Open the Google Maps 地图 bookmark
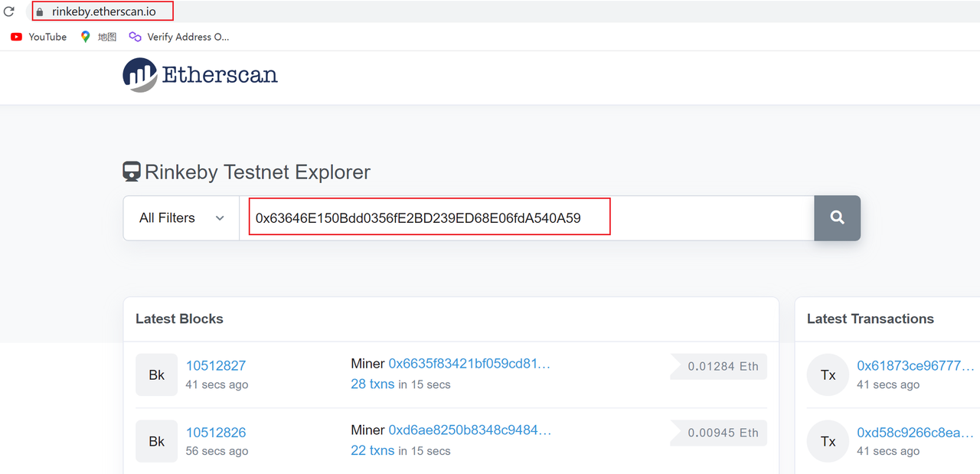Viewport: 980px width, 474px height. click(x=98, y=37)
